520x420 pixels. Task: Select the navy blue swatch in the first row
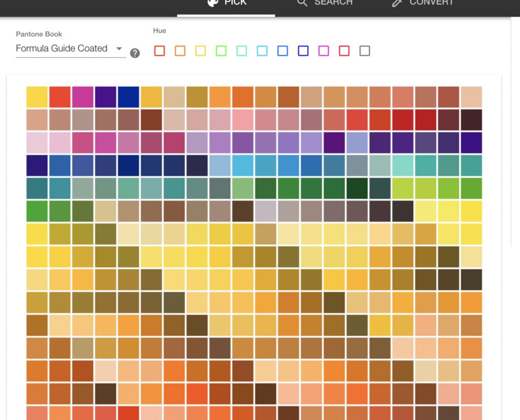127,96
